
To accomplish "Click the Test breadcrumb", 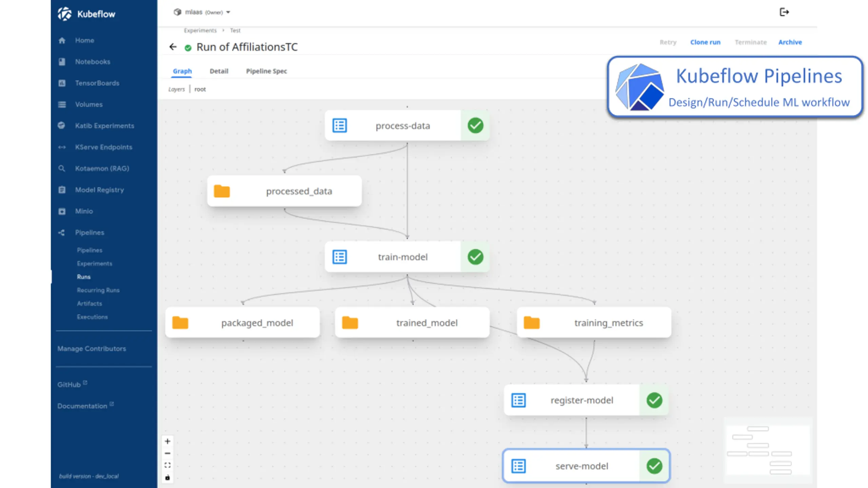I will point(235,30).
